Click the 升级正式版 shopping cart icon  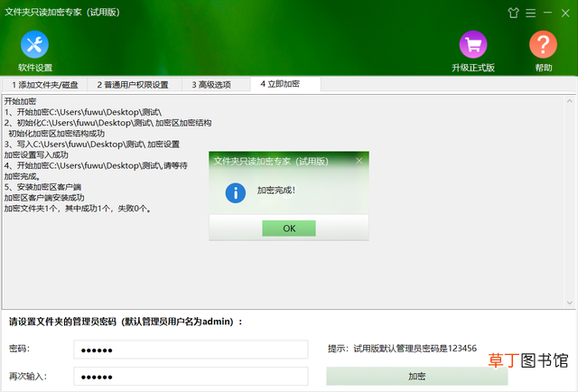tap(473, 44)
